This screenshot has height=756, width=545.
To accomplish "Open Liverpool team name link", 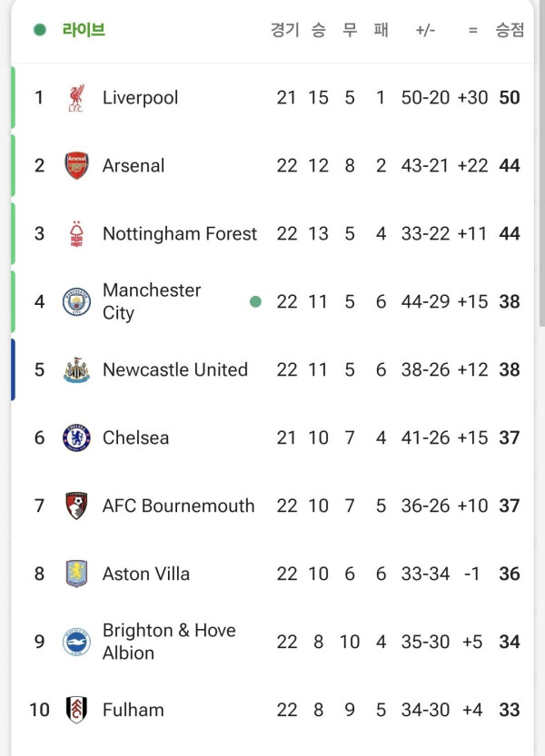I will [140, 98].
